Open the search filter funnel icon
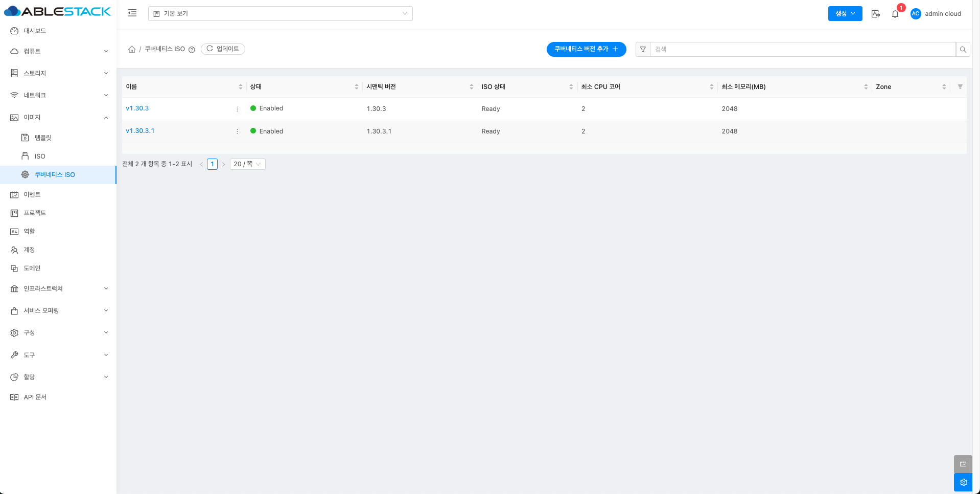 coord(643,50)
